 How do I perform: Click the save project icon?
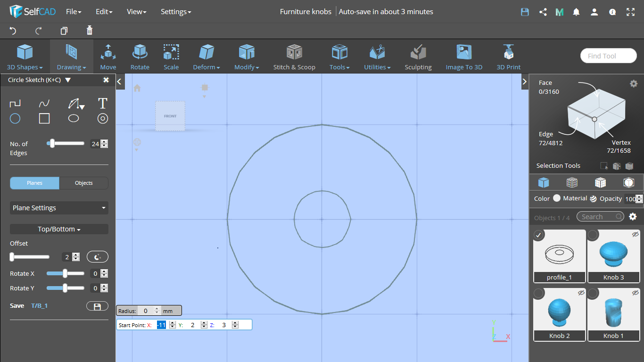525,12
